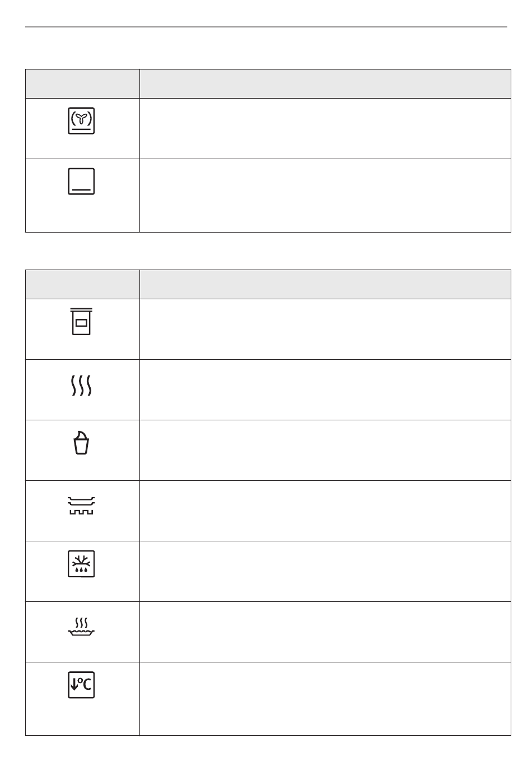The width and height of the screenshot is (532, 770).
Task: Select the three wavy heat lines icon
Action: (81, 386)
